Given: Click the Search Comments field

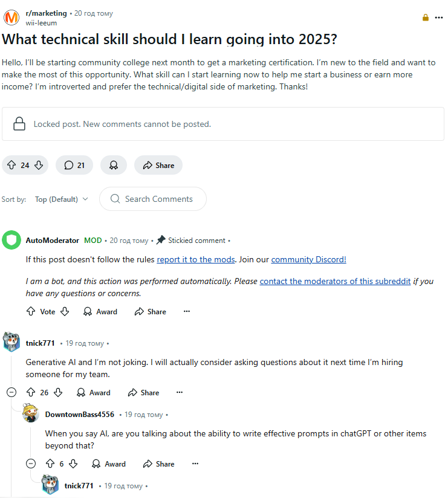Looking at the screenshot, I should pyautogui.click(x=158, y=199).
